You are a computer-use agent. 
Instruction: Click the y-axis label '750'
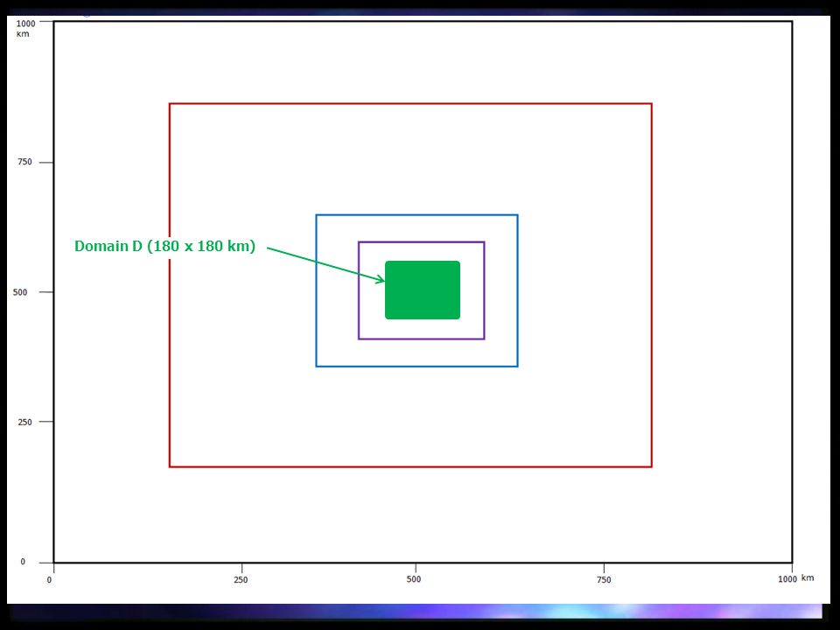[24, 162]
